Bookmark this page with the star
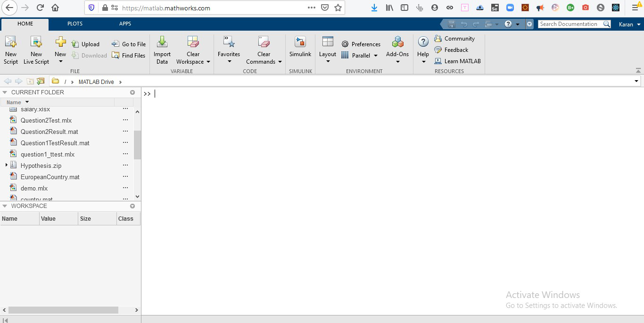The width and height of the screenshot is (644, 323). pyautogui.click(x=338, y=8)
